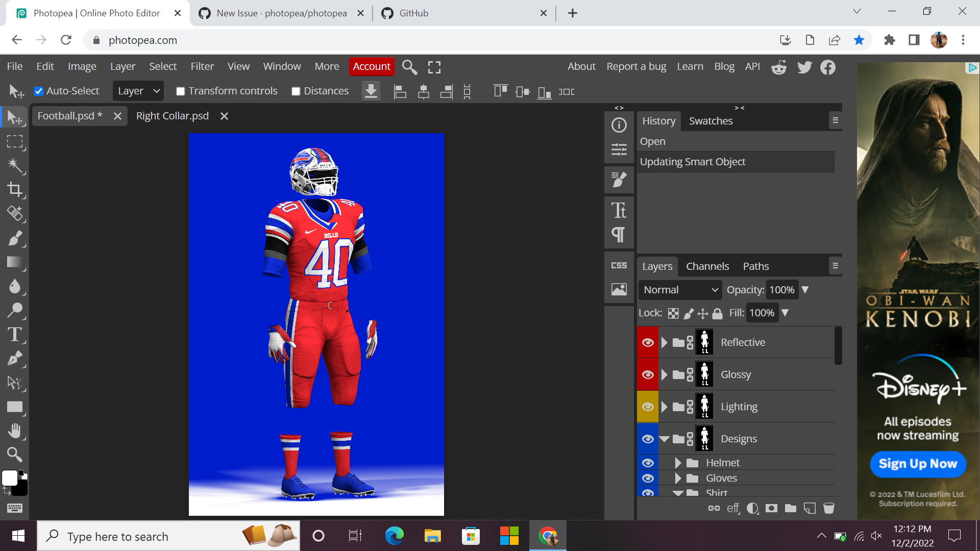Uncheck the Auto-Select checkbox
This screenshot has width=980, height=551.
coord(39,91)
